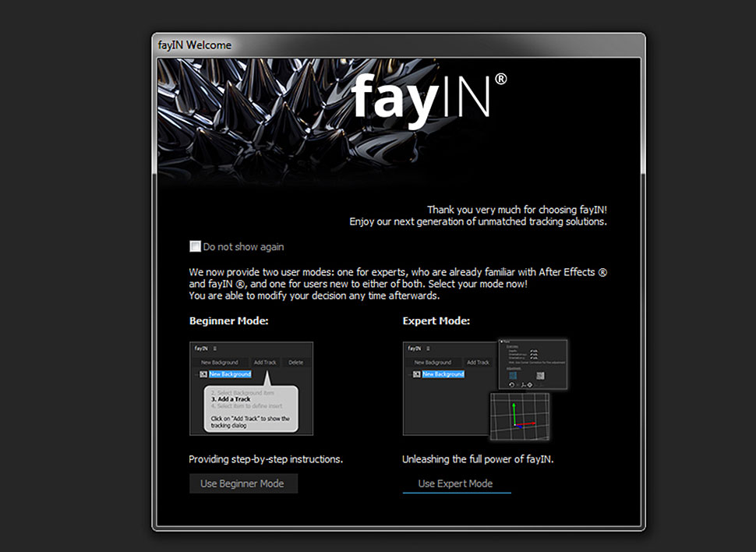Click the Add Track button in Beginner preview

[265, 363]
